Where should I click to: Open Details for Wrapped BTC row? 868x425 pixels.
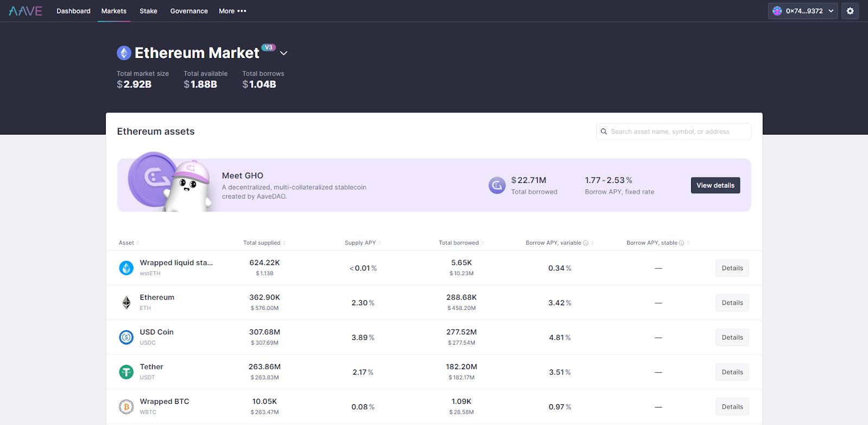pos(732,407)
